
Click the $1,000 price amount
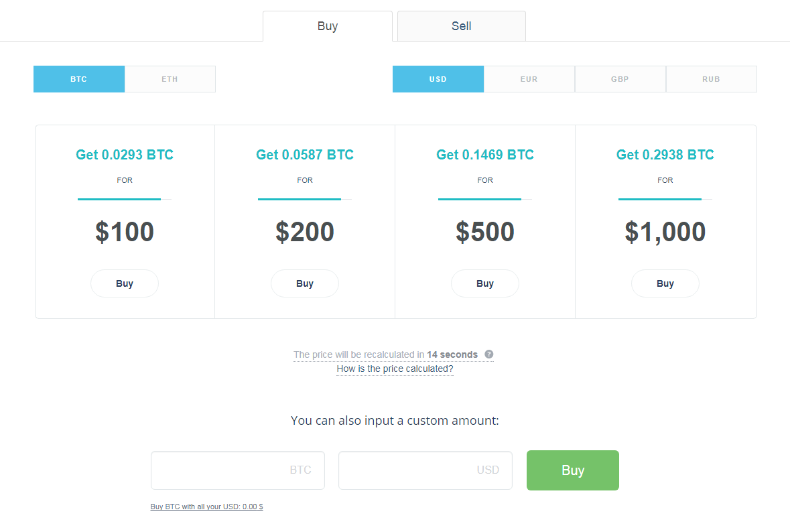[665, 232]
